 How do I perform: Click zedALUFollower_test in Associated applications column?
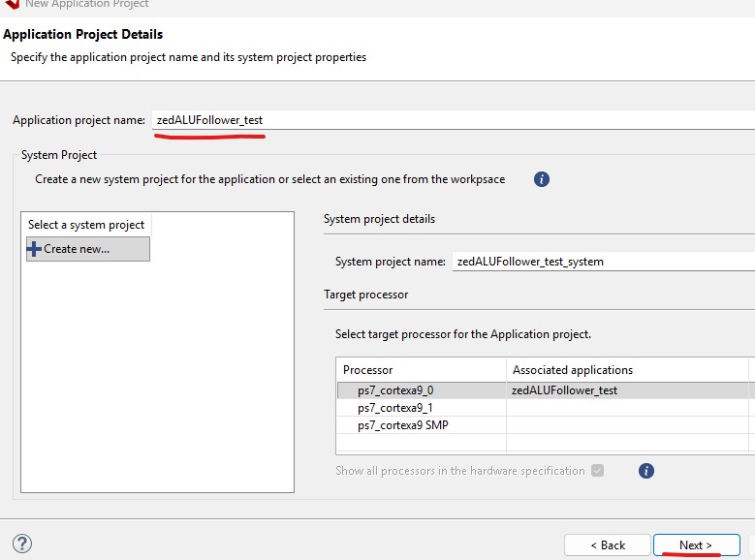pyautogui.click(x=565, y=390)
